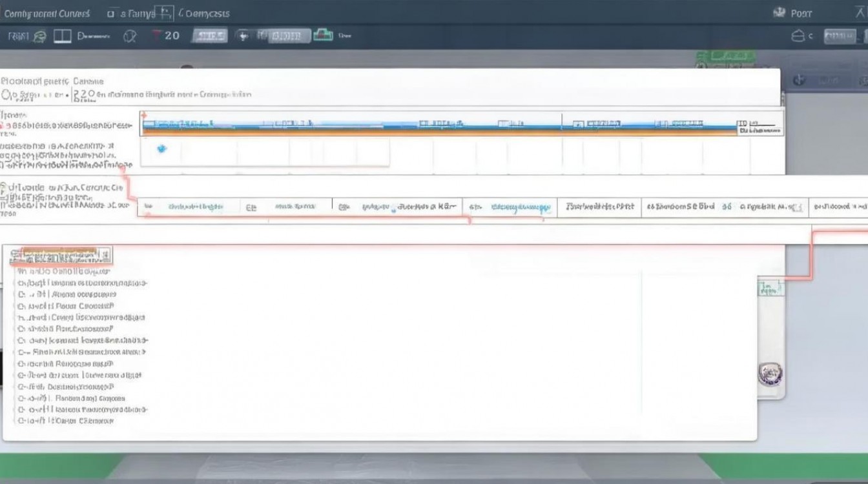Image resolution: width=868 pixels, height=484 pixels.
Task: Click the split-panel layout icon in toolbar
Action: point(62,36)
